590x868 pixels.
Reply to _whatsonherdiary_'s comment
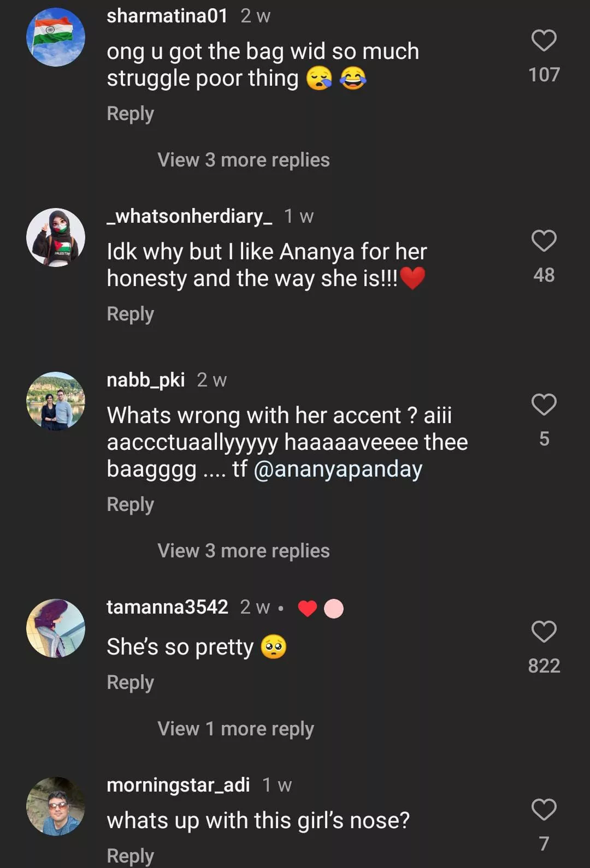click(x=130, y=314)
